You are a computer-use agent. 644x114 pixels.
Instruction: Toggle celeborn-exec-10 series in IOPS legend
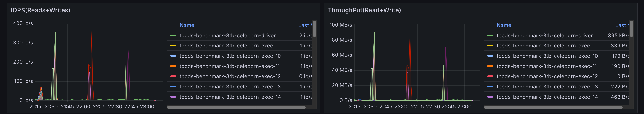coord(230,56)
